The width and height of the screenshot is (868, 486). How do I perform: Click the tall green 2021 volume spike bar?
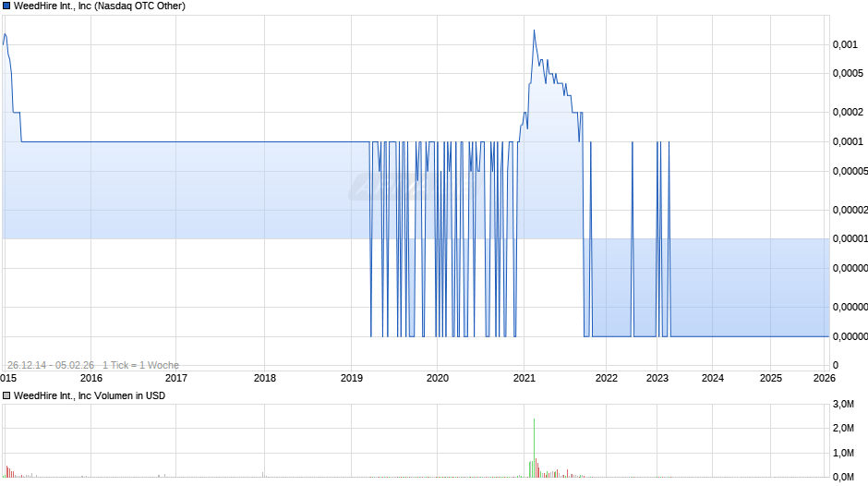point(535,448)
